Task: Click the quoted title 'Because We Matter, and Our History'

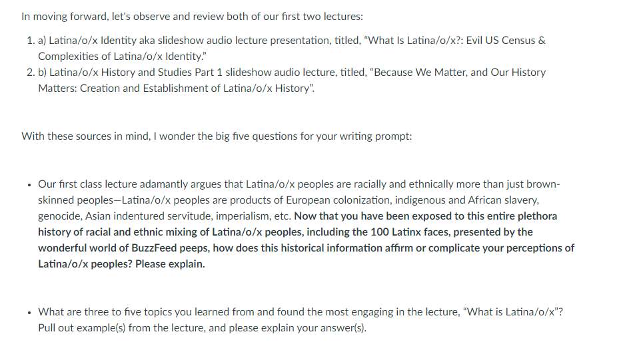Action: [x=458, y=73]
